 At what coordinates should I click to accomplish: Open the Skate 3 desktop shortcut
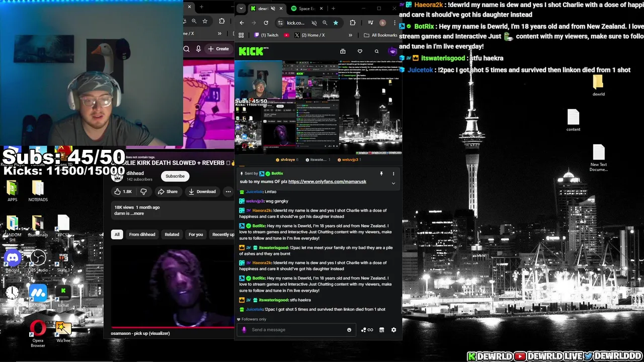click(63, 261)
